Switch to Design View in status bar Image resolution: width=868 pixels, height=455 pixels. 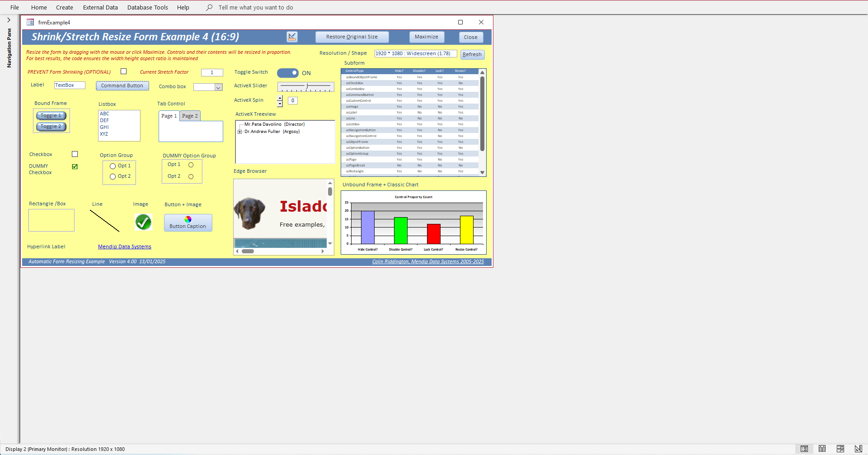coord(859,449)
